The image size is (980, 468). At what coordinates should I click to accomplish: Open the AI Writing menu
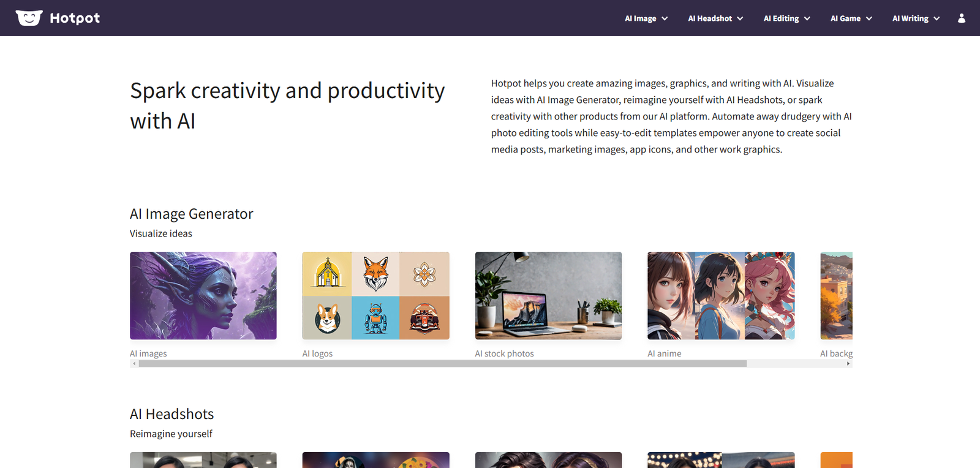coord(915,18)
